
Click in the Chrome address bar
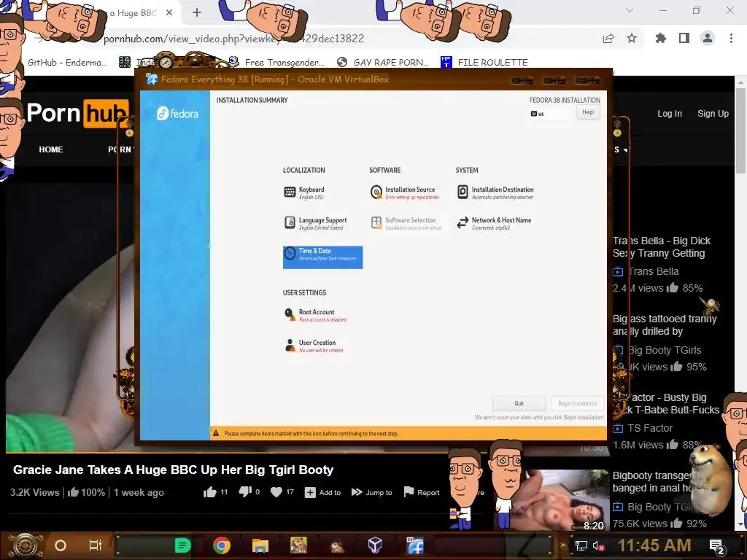point(333,39)
